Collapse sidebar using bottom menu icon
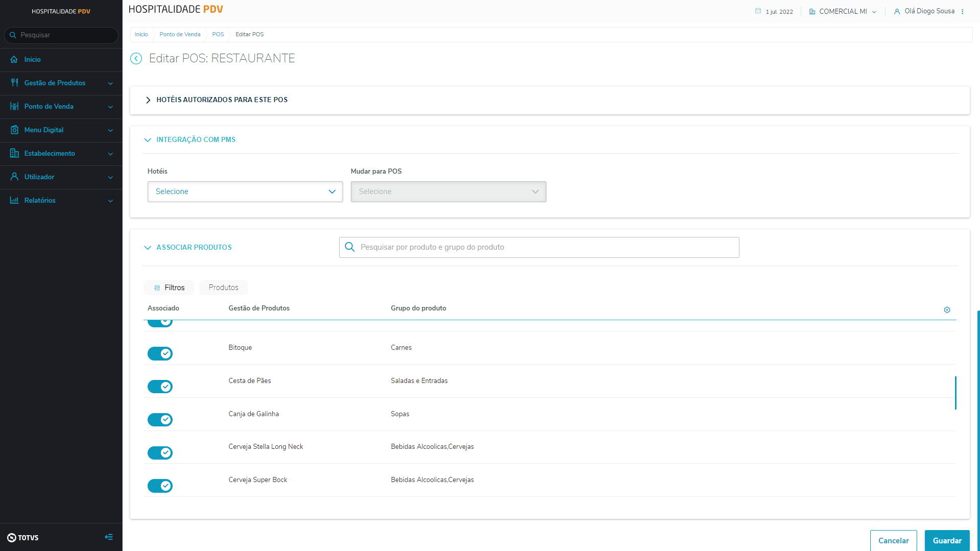The image size is (980, 551). (109, 537)
